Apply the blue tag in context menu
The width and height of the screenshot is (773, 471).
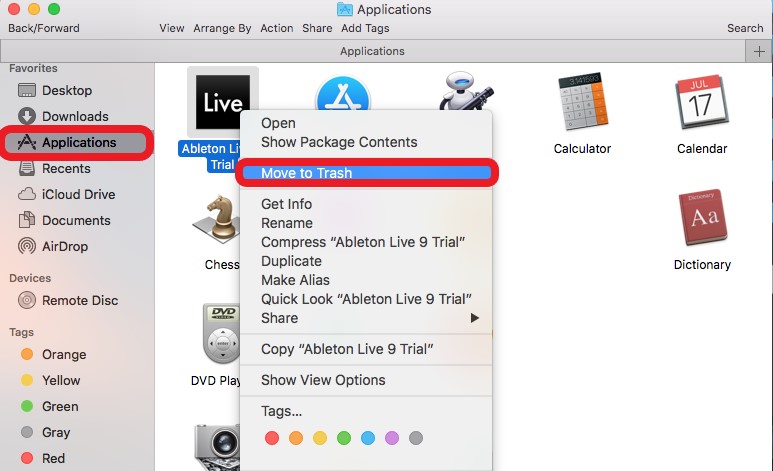(x=368, y=438)
